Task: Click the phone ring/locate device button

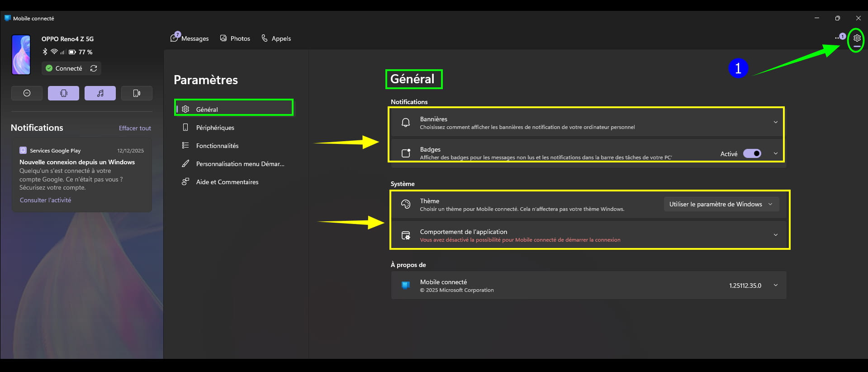Action: [137, 93]
